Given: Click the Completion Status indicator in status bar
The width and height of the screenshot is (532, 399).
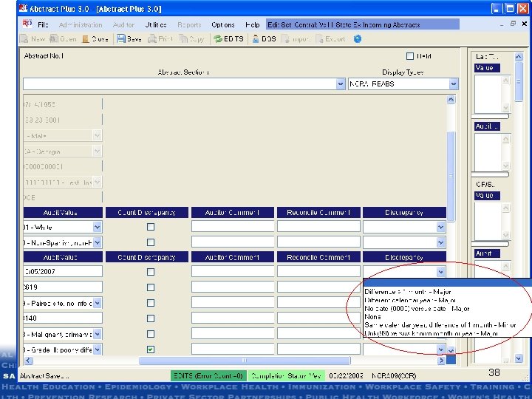Looking at the screenshot, I should 287,375.
